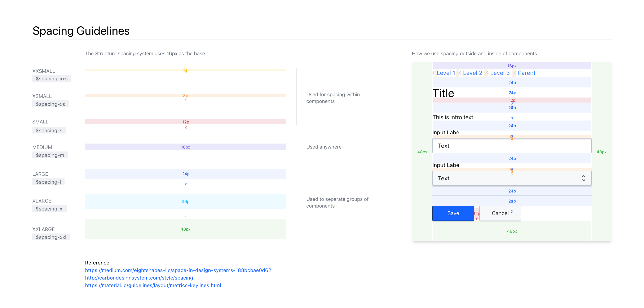
Task: Click the MEDIUM size name
Action: tap(42, 147)
